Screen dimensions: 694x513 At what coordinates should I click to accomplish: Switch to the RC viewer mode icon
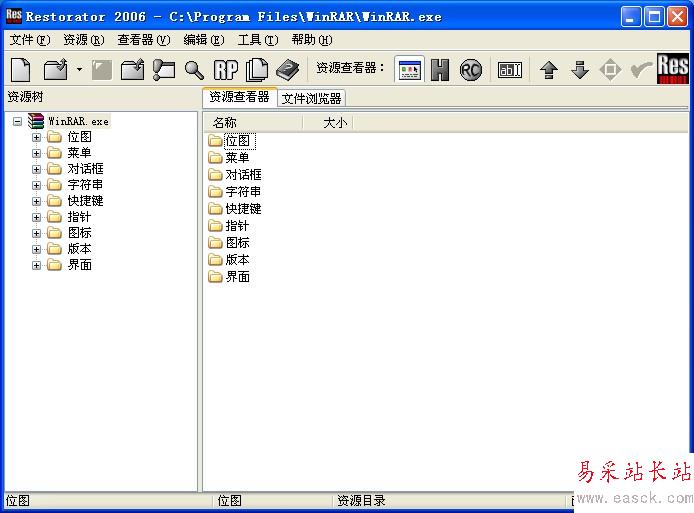pos(470,70)
